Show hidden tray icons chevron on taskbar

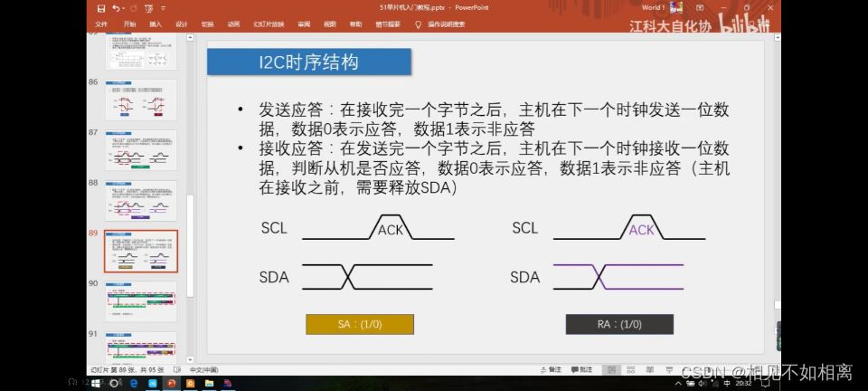click(x=679, y=383)
